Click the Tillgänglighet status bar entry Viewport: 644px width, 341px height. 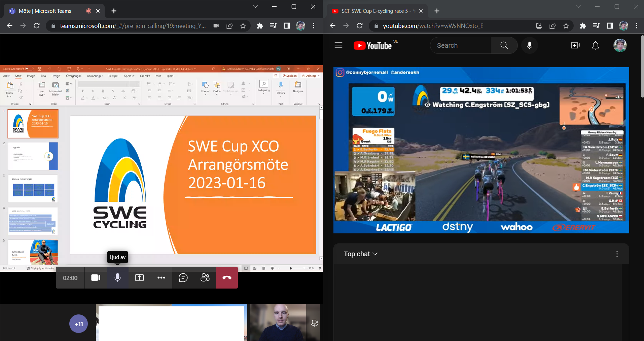click(40, 268)
